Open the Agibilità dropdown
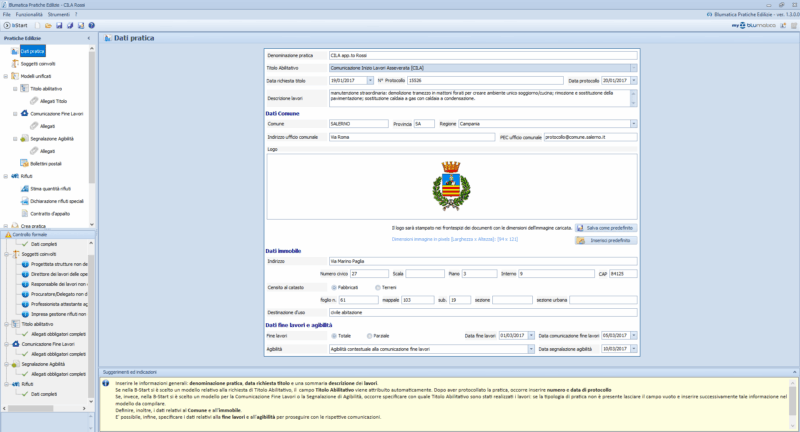 pyautogui.click(x=528, y=349)
